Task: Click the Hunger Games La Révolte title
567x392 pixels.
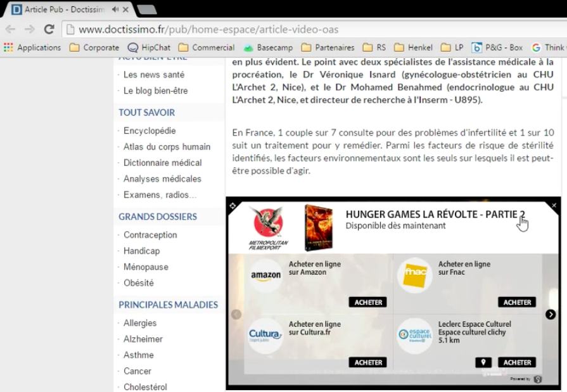Action: pyautogui.click(x=435, y=215)
